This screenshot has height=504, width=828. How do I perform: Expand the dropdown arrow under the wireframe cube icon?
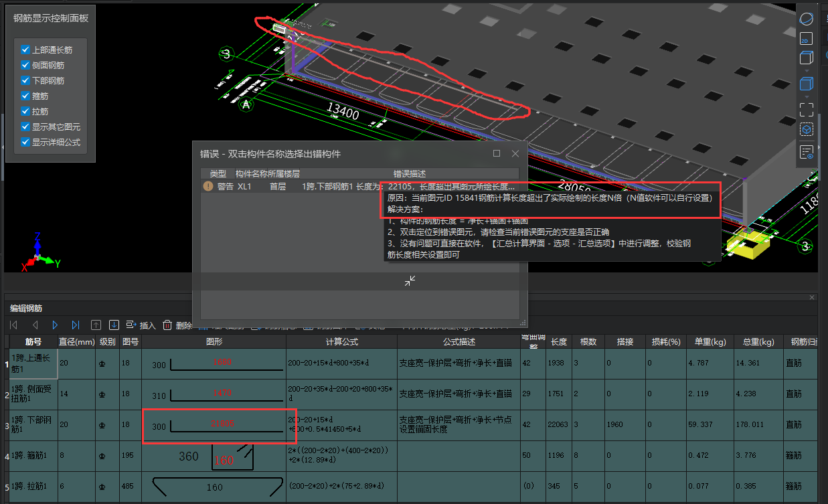[807, 70]
